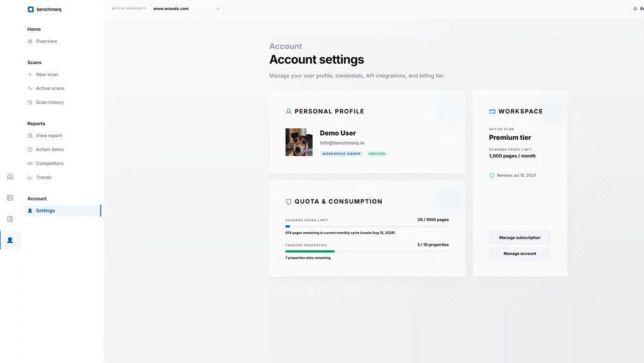Viewport: 644px width, 363px height.
Task: Click the scanned pages limit progress bar
Action: (x=367, y=226)
